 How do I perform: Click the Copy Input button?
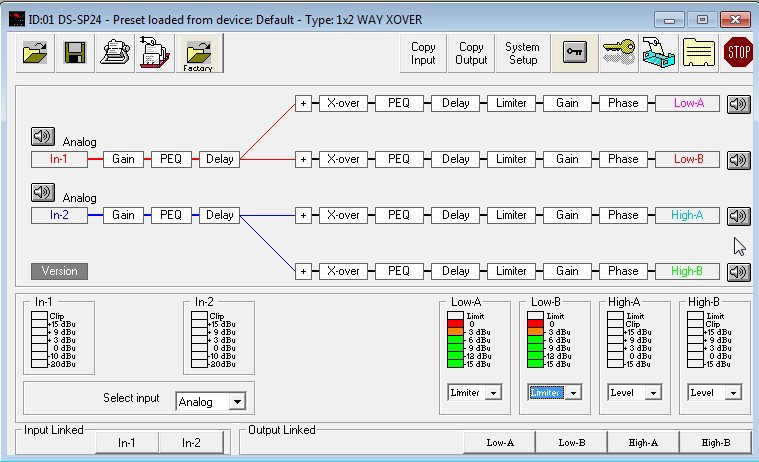[423, 53]
